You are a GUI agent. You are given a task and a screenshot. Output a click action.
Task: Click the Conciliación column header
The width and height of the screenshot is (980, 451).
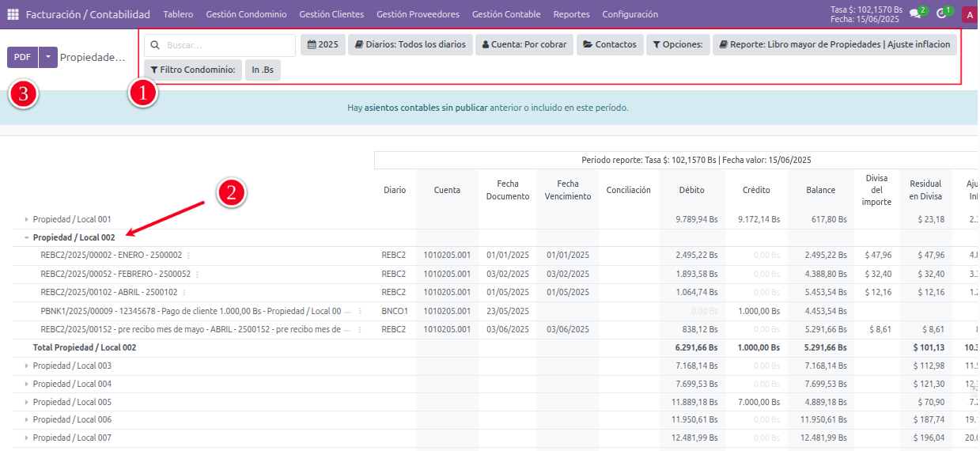click(629, 190)
